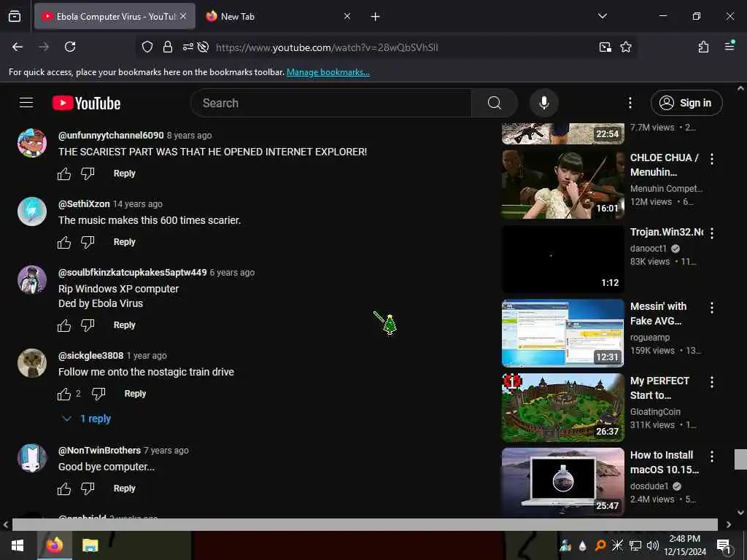Click the Manage bookmarks link
Screen dimensions: 747x560
click(328, 72)
